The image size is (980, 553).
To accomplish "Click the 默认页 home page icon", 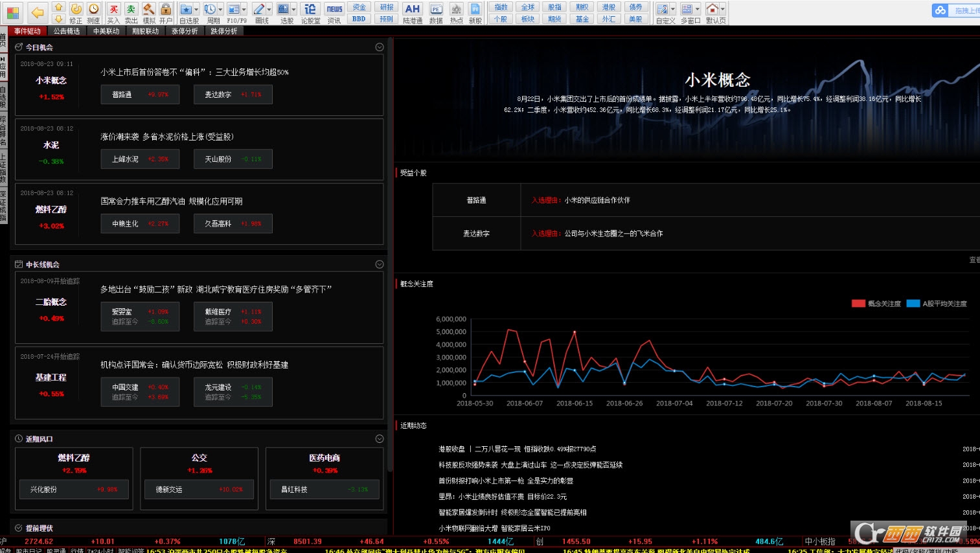I will pyautogui.click(x=712, y=9).
